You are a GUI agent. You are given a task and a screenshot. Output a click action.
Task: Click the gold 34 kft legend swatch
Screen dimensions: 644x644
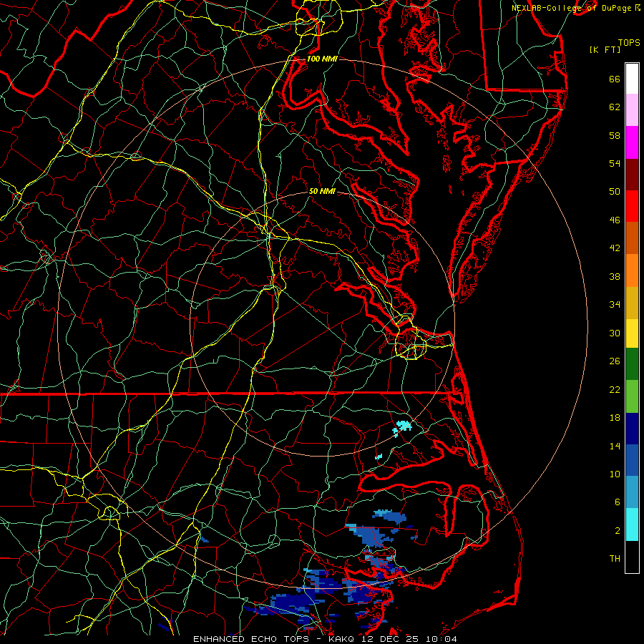pos(632,303)
